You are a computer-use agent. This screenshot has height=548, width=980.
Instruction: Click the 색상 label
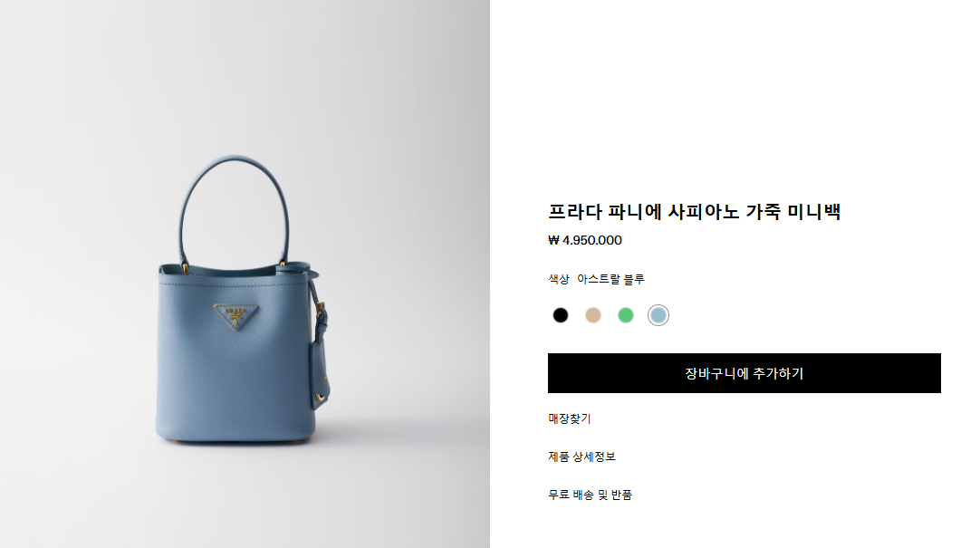click(559, 279)
